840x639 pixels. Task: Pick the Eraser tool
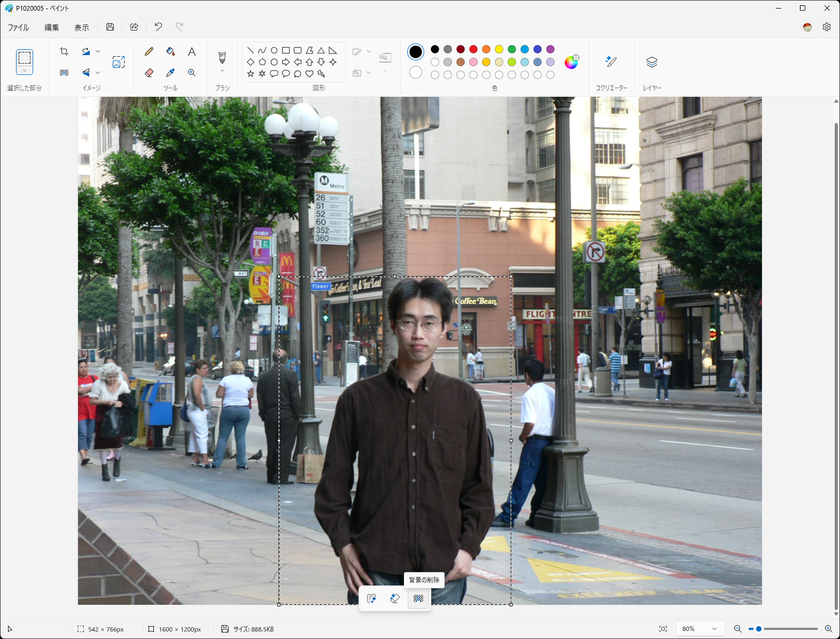(149, 73)
